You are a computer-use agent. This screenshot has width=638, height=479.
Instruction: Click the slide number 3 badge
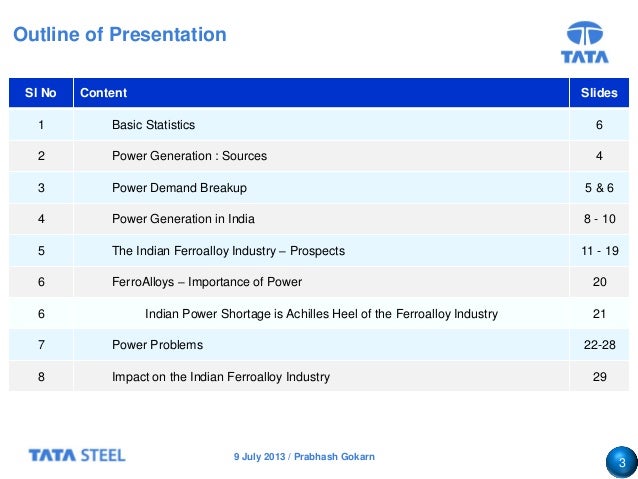click(x=621, y=464)
